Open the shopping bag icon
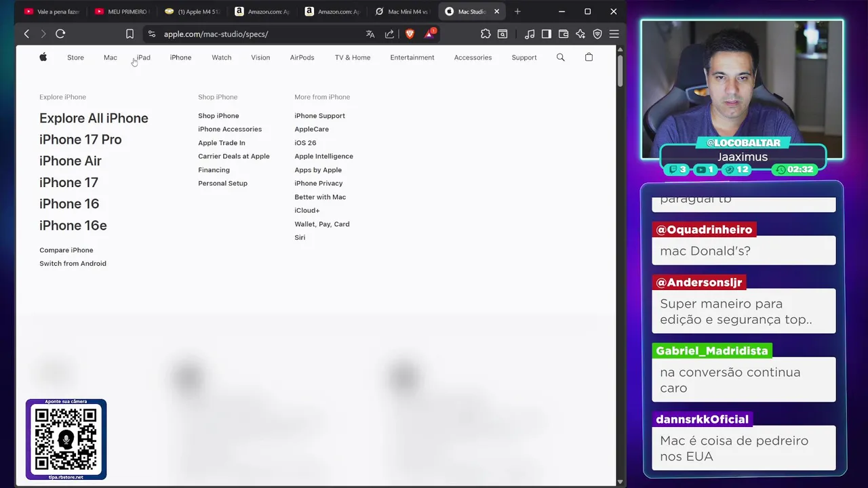Viewport: 868px width, 488px height. 589,57
